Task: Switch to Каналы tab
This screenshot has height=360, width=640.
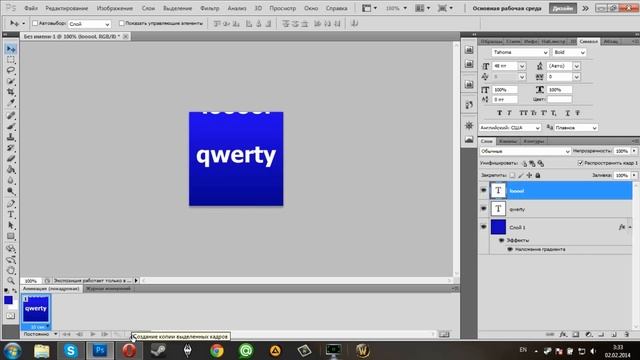Action: pos(508,141)
